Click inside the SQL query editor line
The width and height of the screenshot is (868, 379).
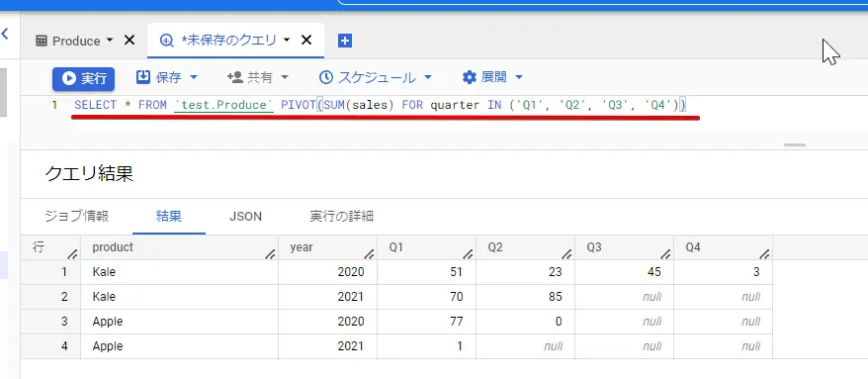click(x=380, y=105)
